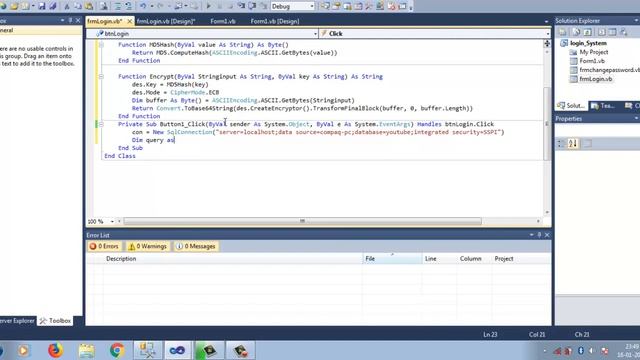Click the Paste icon in toolbar
The height and width of the screenshot is (360, 640).
pyautogui.click(x=89, y=6)
